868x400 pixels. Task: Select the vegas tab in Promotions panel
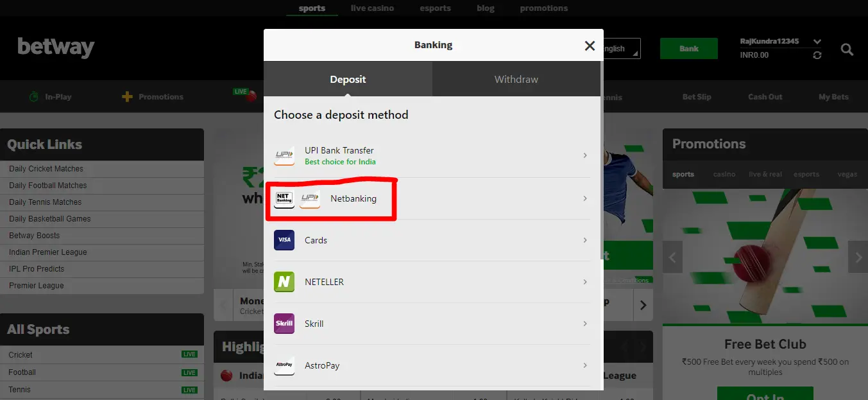click(847, 174)
